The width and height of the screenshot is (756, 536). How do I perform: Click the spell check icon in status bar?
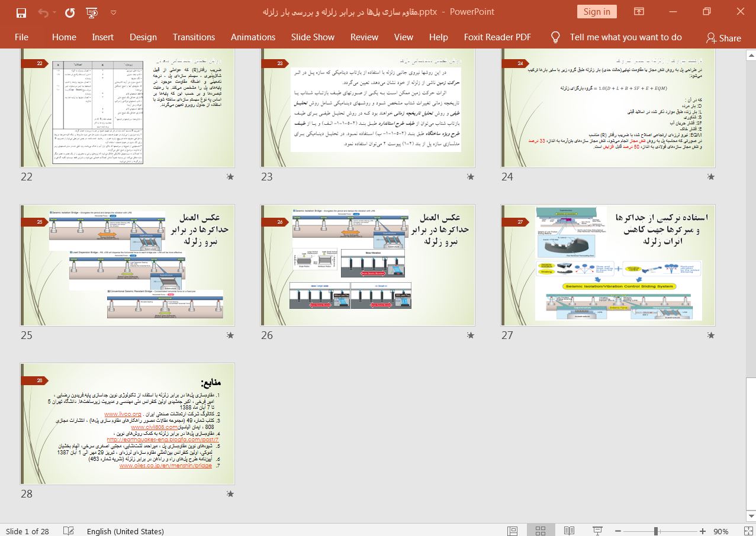(x=69, y=531)
